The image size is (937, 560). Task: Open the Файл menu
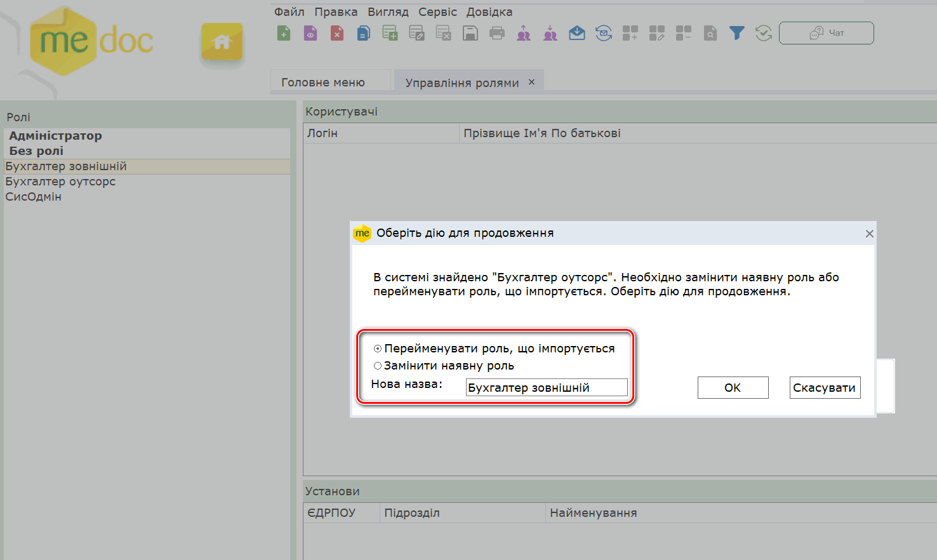(x=289, y=12)
